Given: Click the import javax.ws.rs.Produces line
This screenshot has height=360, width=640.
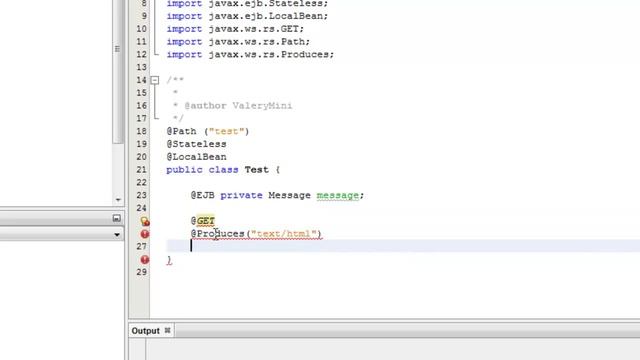Looking at the screenshot, I should (x=250, y=54).
